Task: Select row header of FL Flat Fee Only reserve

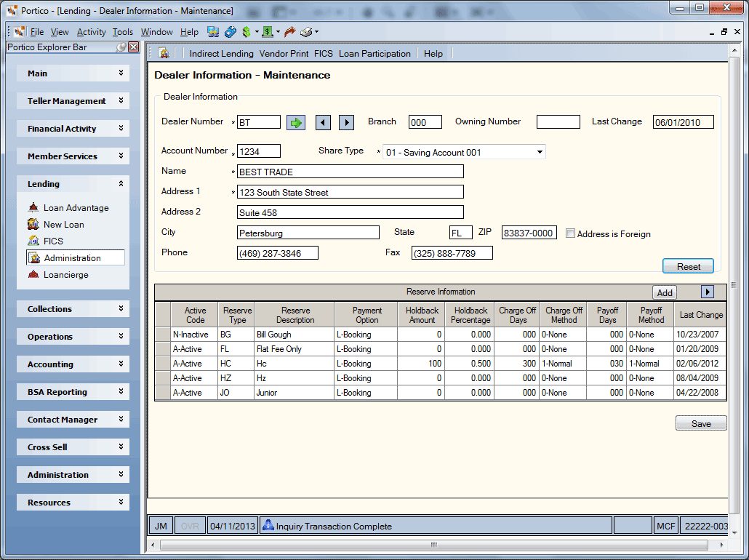Action: 163,349
